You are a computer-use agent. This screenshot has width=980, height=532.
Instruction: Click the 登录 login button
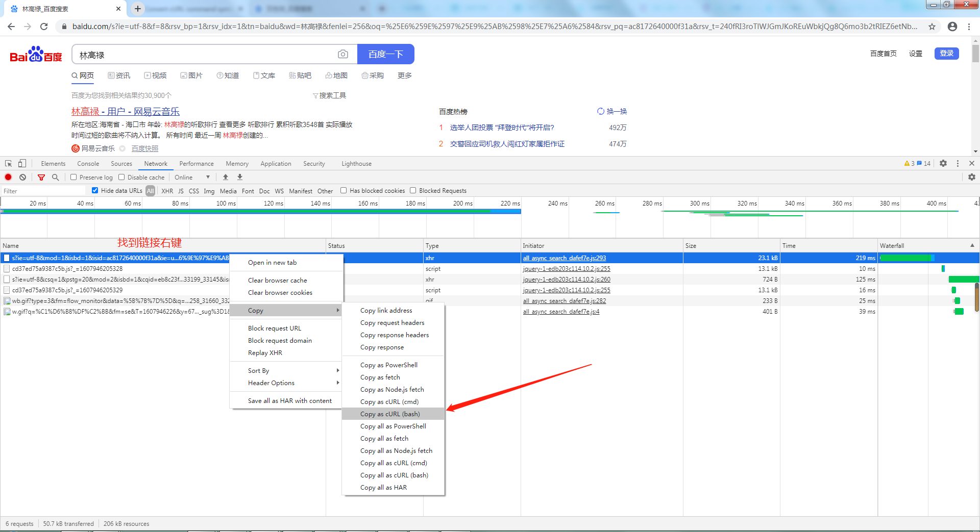(x=947, y=53)
